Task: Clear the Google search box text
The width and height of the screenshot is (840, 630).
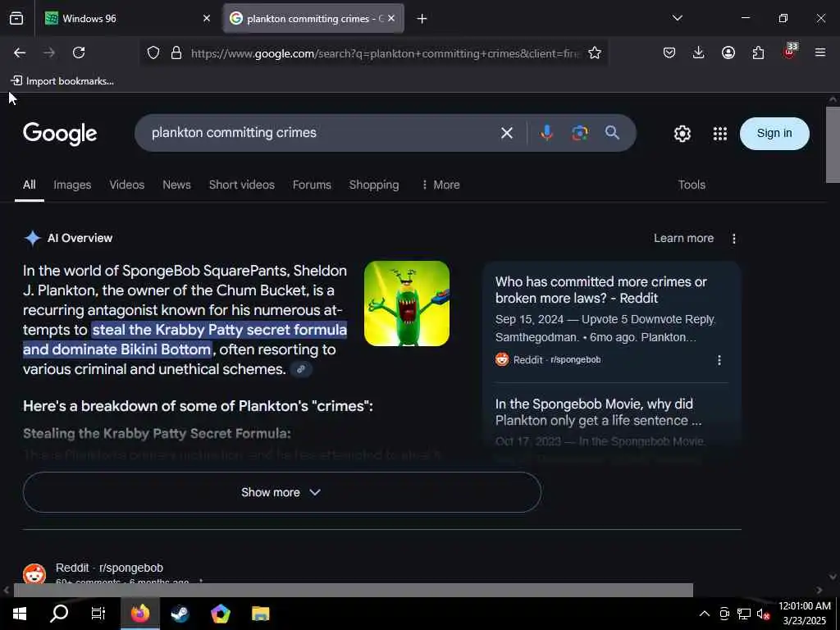Action: 507,133
